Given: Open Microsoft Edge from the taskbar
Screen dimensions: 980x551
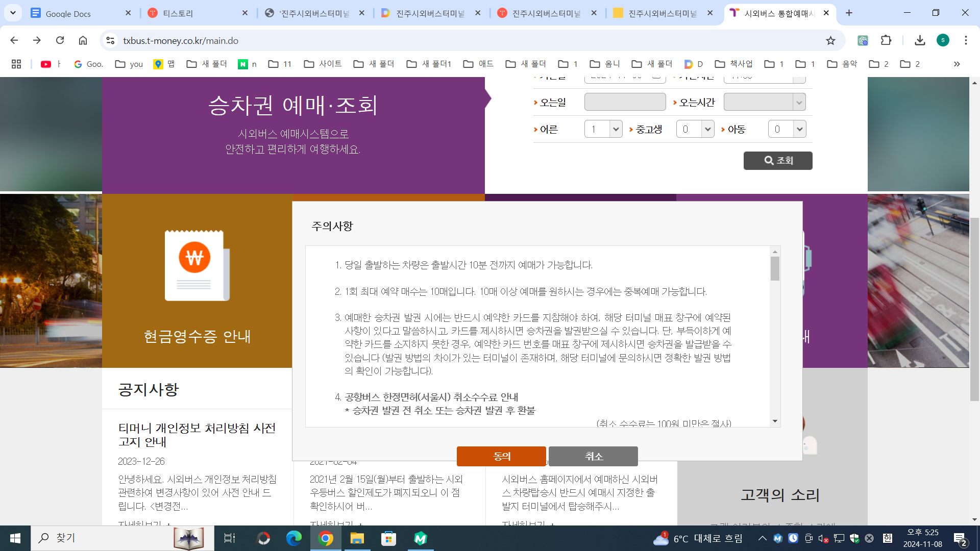Looking at the screenshot, I should click(x=294, y=538).
